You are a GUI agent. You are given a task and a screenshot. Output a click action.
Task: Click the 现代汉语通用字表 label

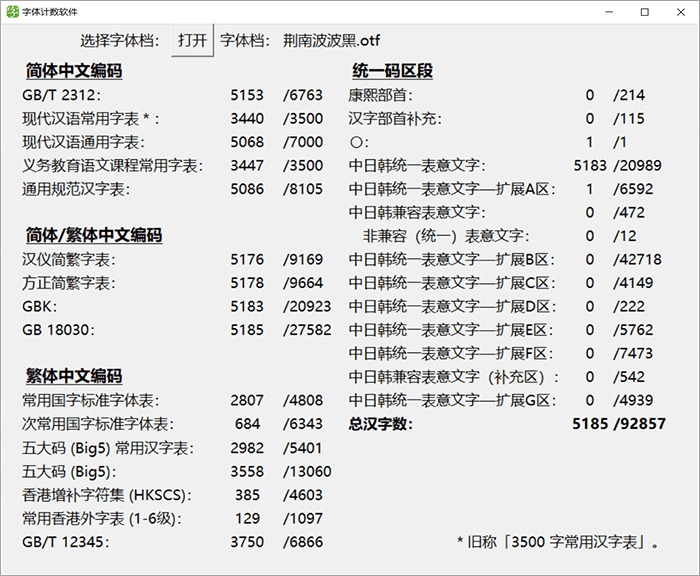(83, 142)
